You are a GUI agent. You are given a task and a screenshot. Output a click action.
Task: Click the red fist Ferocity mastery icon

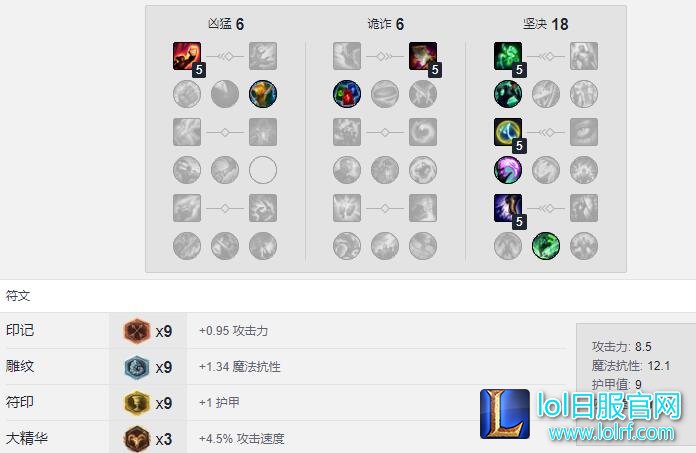(187, 56)
